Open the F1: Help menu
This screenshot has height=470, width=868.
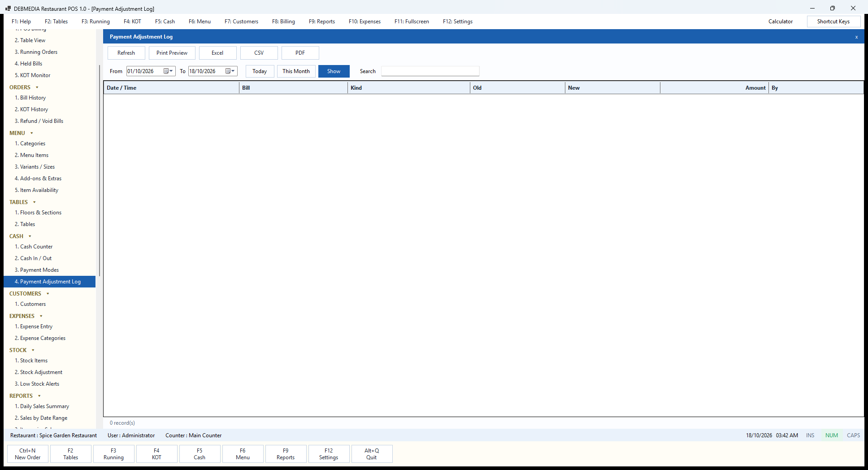tap(21, 22)
